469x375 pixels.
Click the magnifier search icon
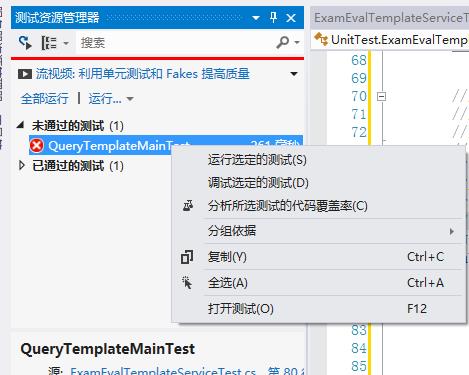(x=283, y=42)
